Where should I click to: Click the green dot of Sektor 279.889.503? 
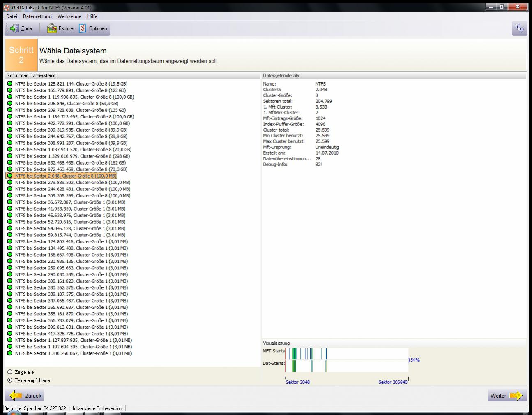click(10, 183)
